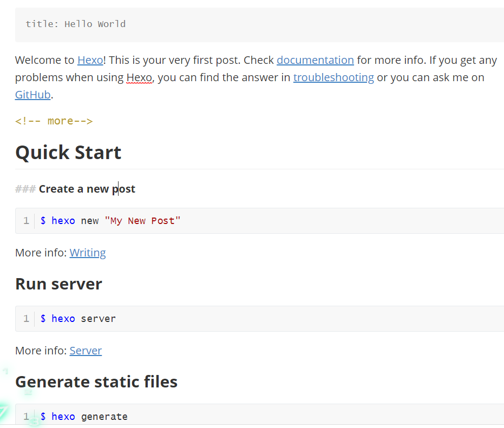
Task: Open the GitHub link
Action: tap(33, 95)
